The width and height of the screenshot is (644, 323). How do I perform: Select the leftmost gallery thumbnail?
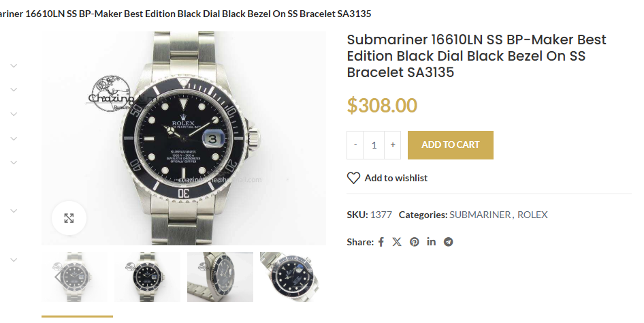(74, 277)
